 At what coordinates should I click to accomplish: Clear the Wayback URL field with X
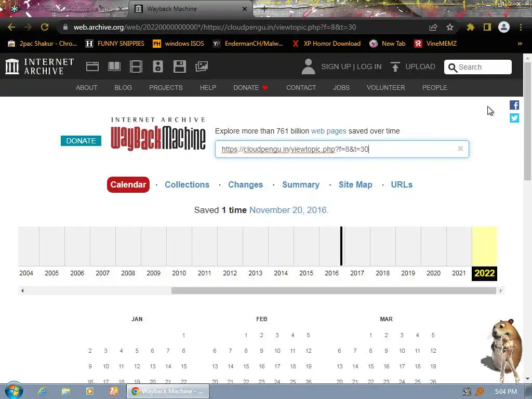(460, 149)
